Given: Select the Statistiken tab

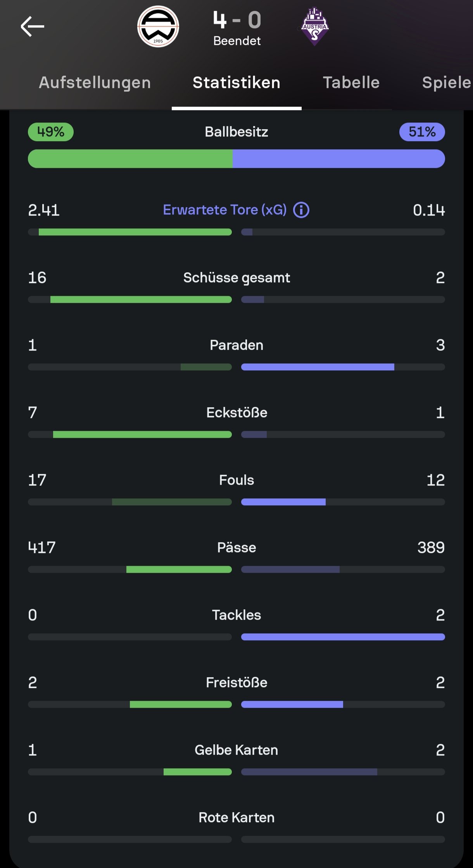Looking at the screenshot, I should (236, 83).
